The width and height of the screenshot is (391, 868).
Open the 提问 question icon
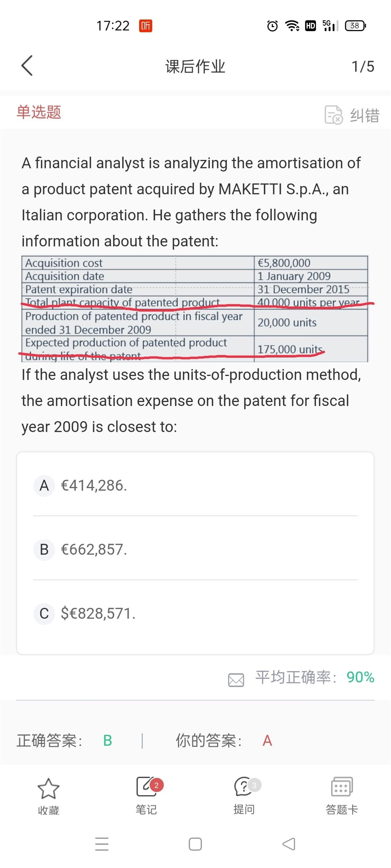coord(244,787)
